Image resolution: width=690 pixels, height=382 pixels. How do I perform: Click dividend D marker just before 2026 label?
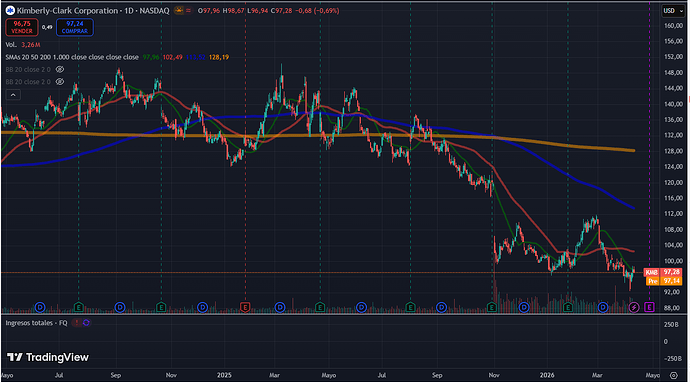point(524,307)
